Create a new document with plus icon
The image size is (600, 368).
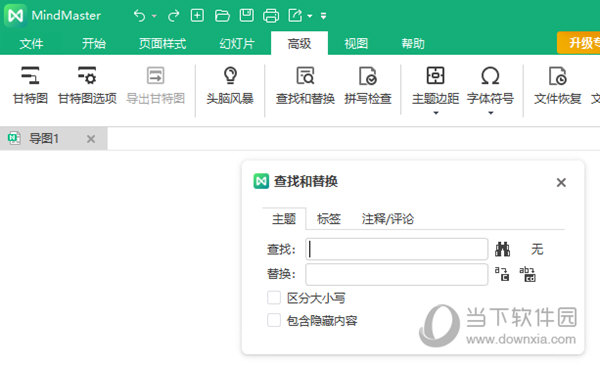coord(197,15)
